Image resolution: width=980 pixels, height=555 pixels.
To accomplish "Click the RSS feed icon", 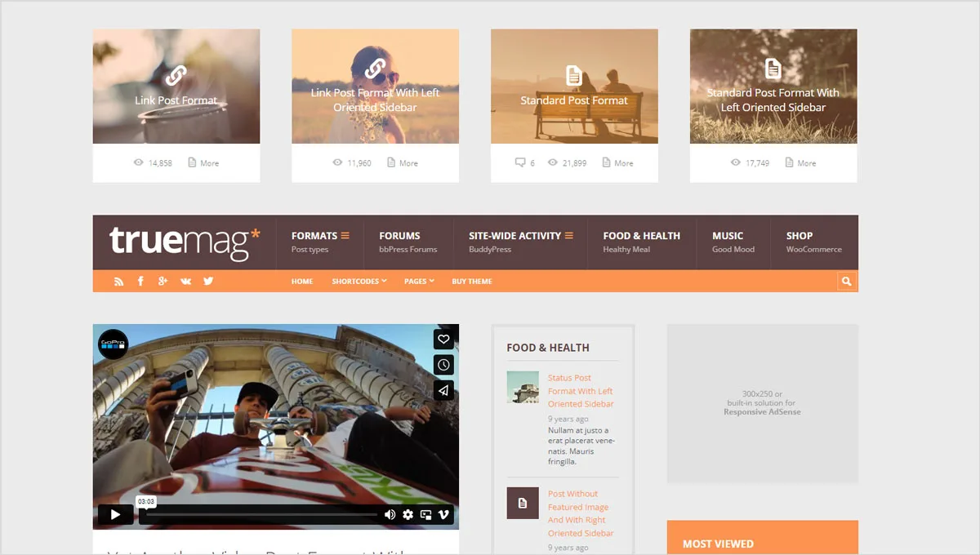I will coord(118,281).
